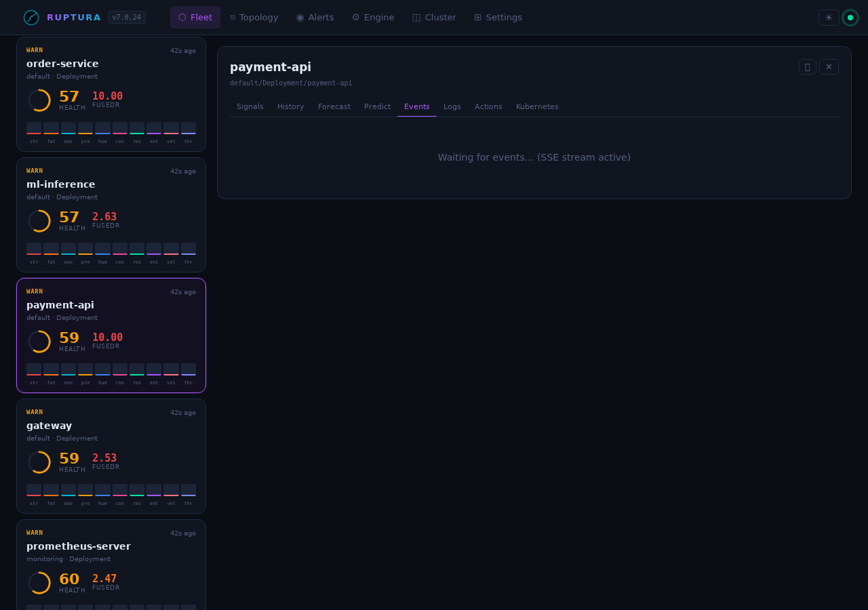
Task: Click the order-service health ring gauge
Action: pos(39,100)
